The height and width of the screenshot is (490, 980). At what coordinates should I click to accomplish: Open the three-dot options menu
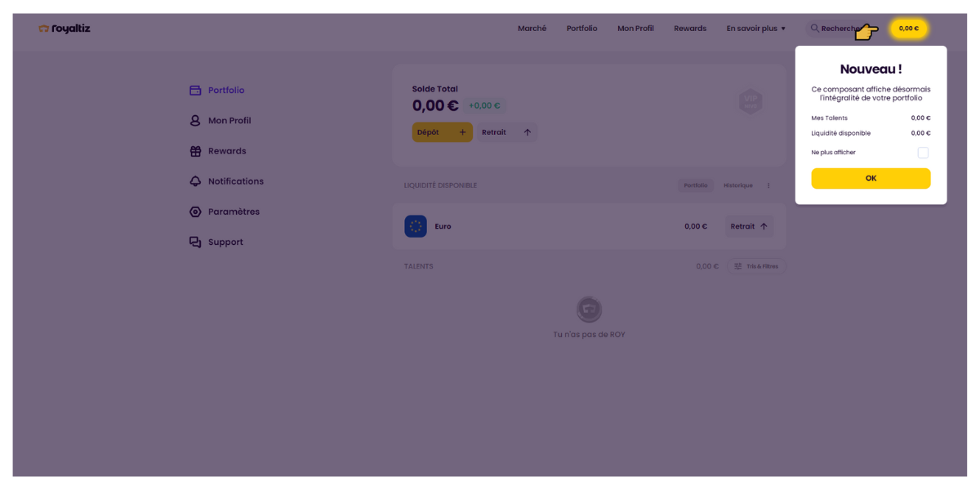[x=768, y=185]
